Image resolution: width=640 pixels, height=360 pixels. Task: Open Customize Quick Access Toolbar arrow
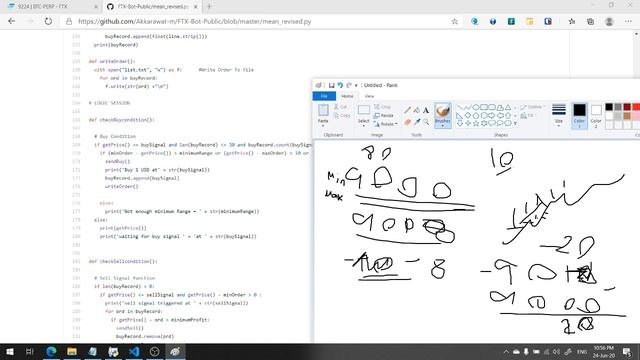(x=356, y=85)
